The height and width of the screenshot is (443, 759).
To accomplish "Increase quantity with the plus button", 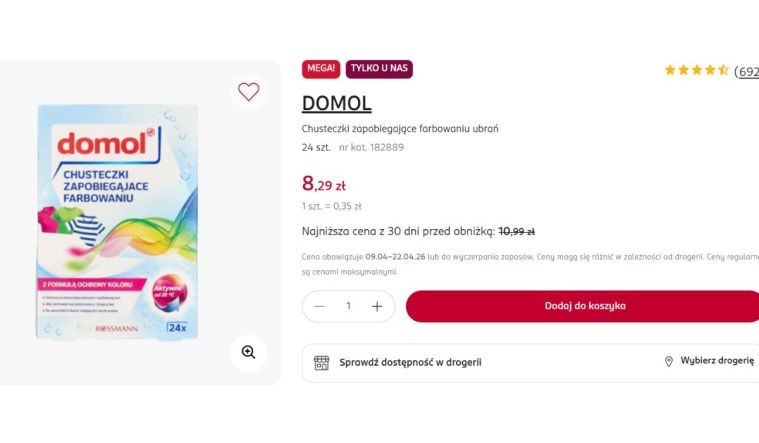I will (x=377, y=306).
